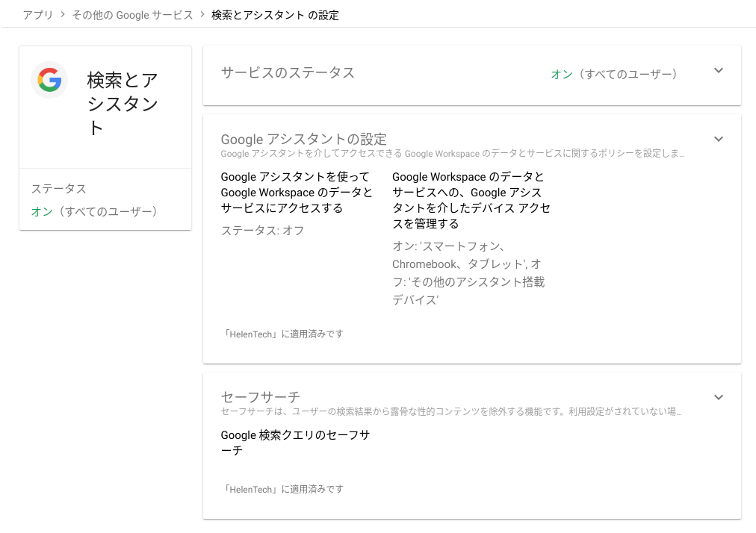Image resolution: width=756 pixels, height=533 pixels.
Task: Select Google 検索クエリのセーフサーチ setting
Action: 297,443
